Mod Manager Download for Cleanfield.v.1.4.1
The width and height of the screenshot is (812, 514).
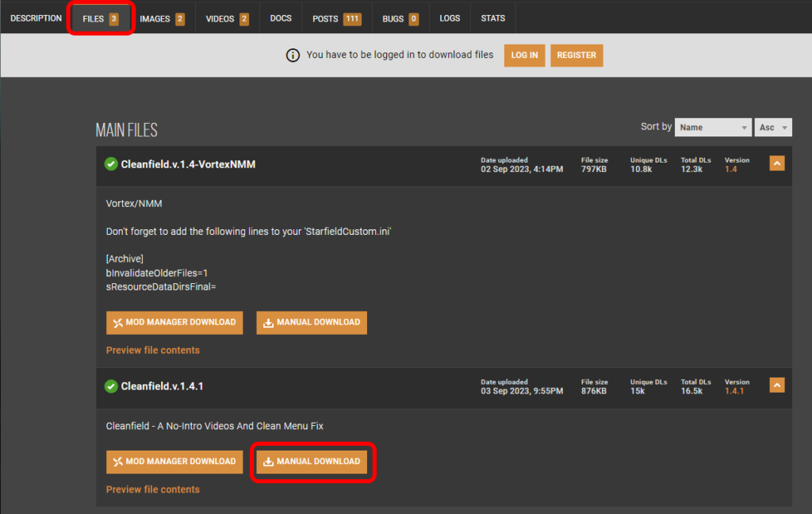[x=174, y=462]
